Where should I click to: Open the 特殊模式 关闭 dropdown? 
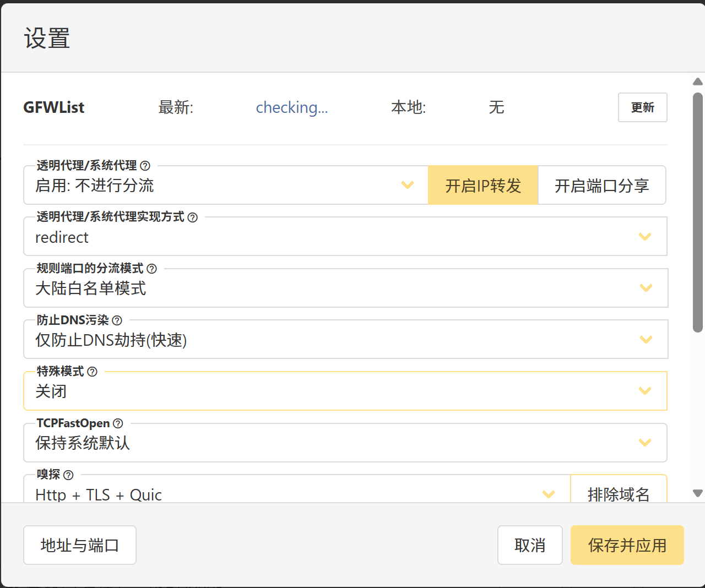[x=345, y=391]
